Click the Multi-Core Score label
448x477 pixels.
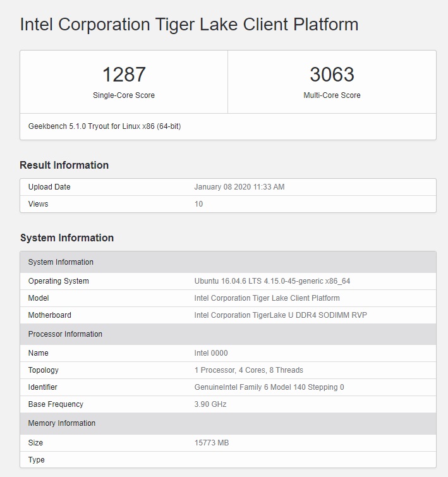[332, 95]
